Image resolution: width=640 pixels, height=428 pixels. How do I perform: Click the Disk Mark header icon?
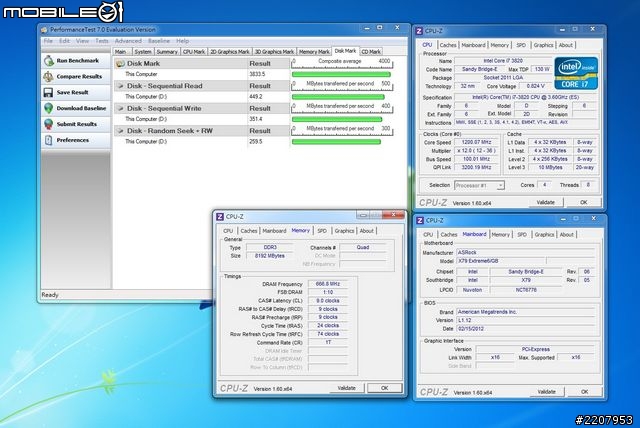[120, 64]
